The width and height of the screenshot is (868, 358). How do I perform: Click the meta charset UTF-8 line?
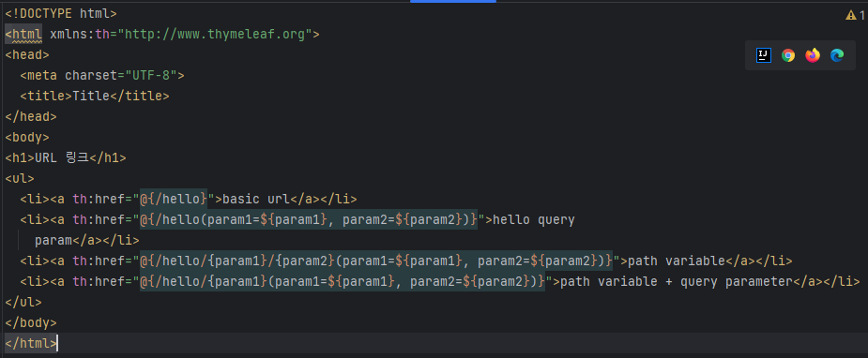tap(102, 75)
